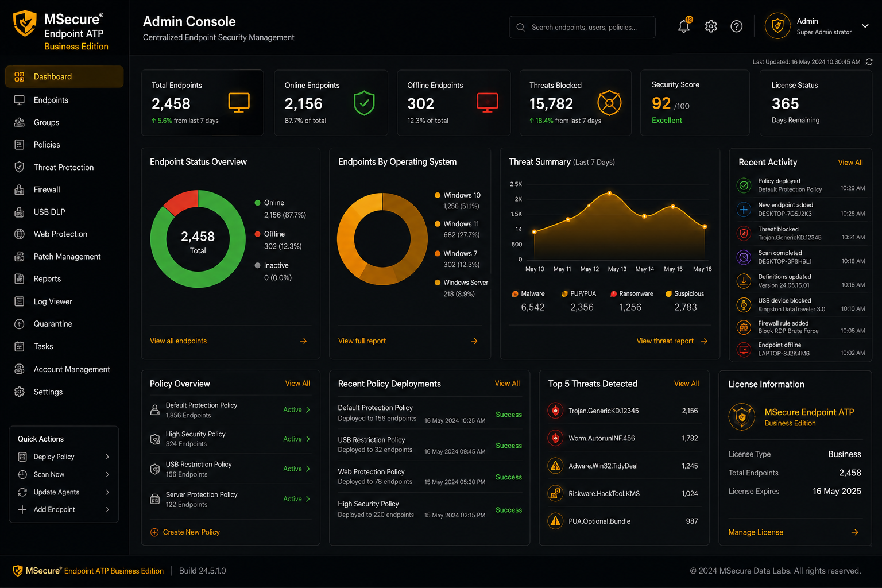Click the Admin shield avatar

(777, 26)
